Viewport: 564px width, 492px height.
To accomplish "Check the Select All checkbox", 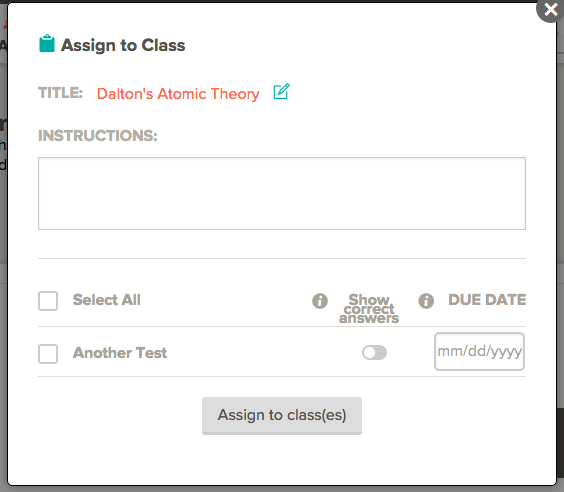I will click(x=48, y=301).
